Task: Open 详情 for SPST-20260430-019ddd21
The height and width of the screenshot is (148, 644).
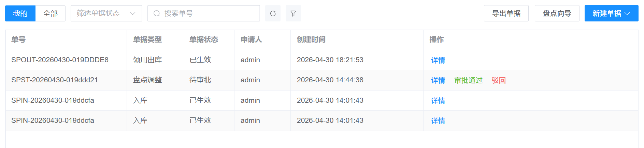Action: pos(438,80)
